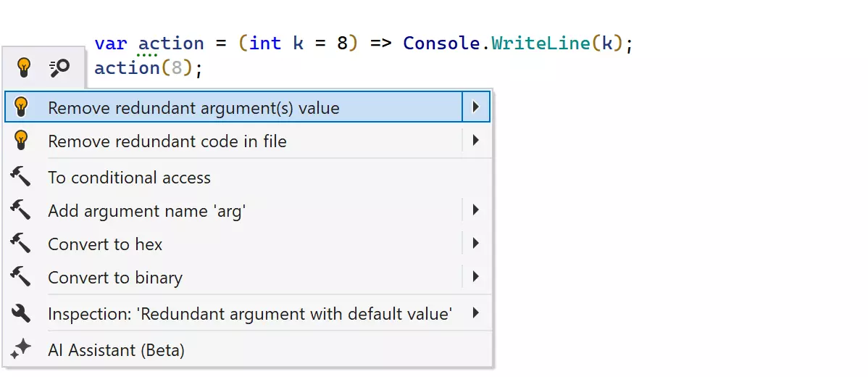Screen dimensions: 868x377
Task: Click lightbulb icon beside Remove redundant code in file
Action: coord(21,141)
